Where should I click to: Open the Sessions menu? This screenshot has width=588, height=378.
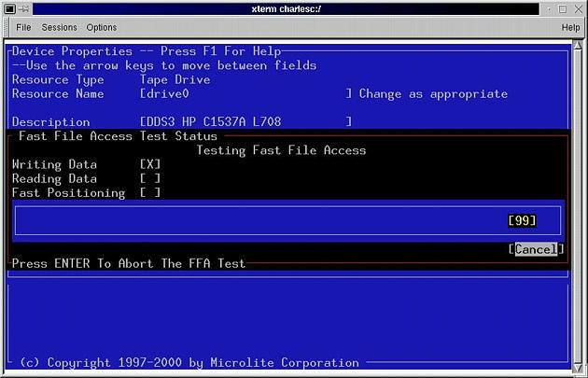tap(59, 27)
